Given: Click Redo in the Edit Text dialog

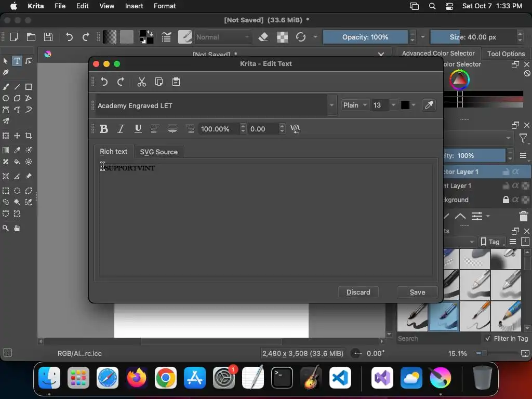Looking at the screenshot, I should 121,82.
